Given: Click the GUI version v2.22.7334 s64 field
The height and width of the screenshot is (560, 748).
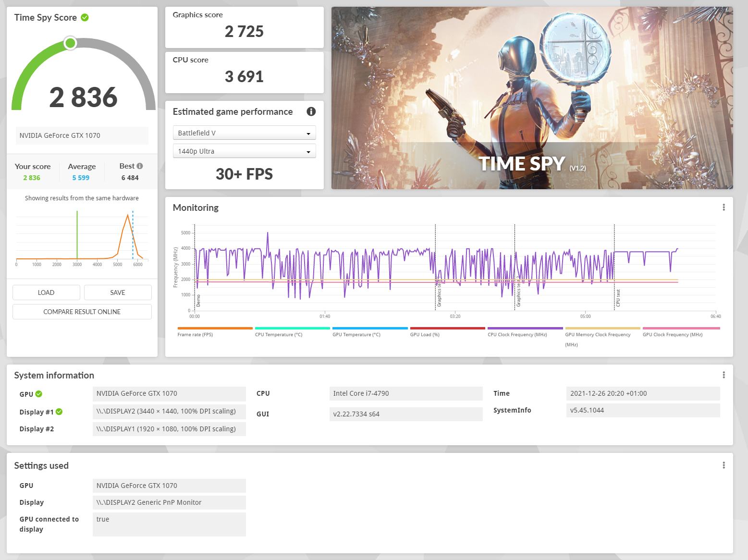Looking at the screenshot, I should click(x=406, y=414).
